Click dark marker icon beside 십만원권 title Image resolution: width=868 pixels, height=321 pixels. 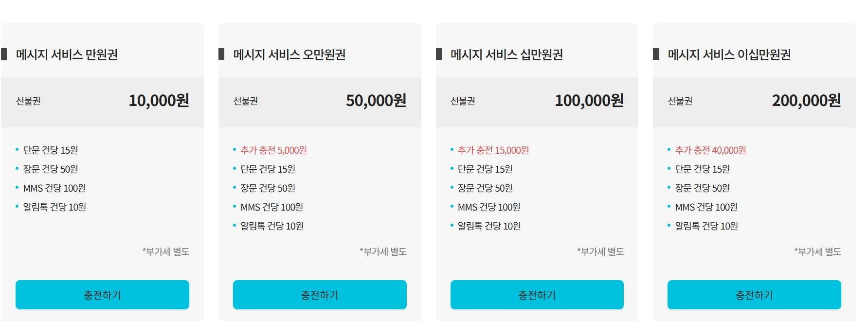point(439,54)
